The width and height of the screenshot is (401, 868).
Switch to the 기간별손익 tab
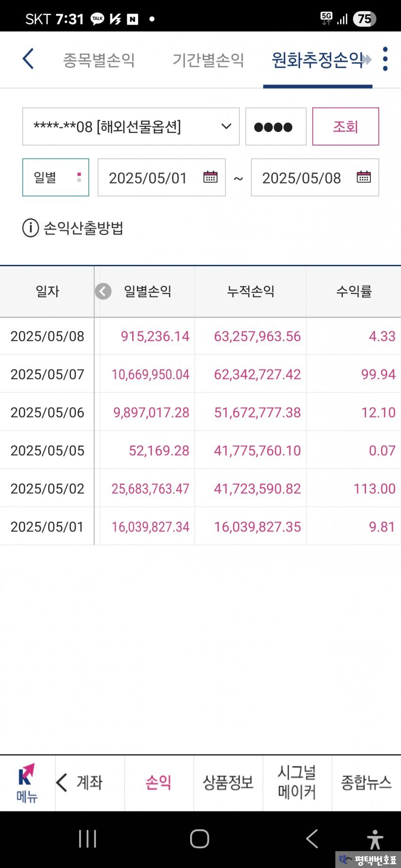[x=208, y=60]
